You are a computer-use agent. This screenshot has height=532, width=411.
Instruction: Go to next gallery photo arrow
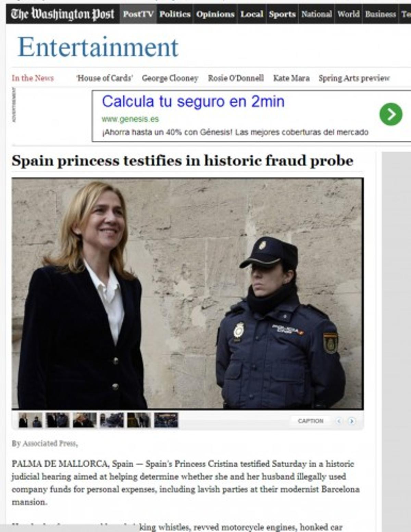(351, 421)
